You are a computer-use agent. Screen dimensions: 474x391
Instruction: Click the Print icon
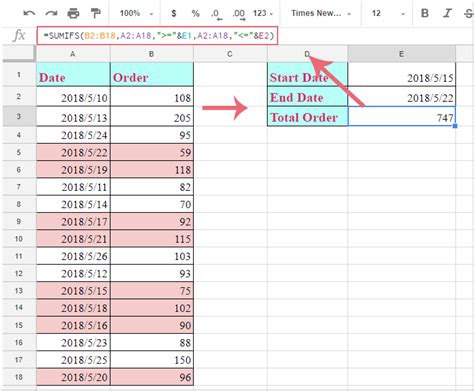[x=73, y=13]
